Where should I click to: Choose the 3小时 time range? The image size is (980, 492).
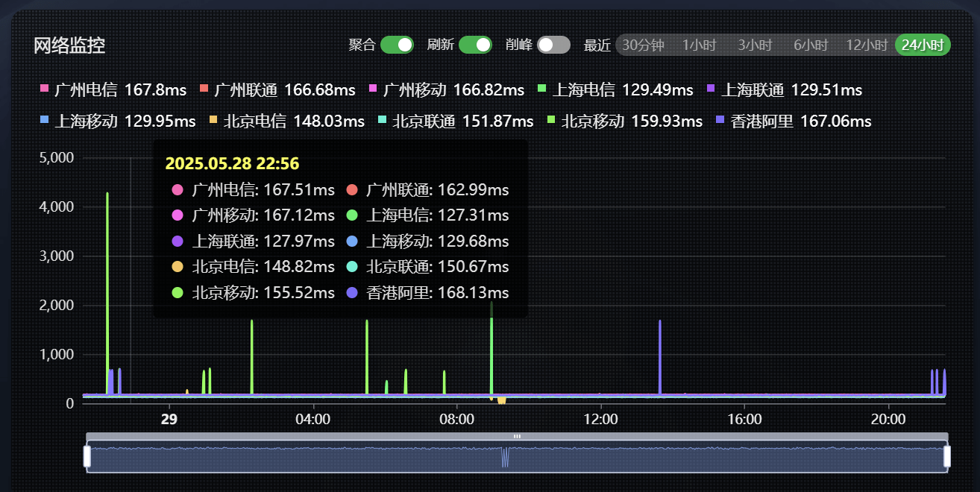tap(755, 45)
